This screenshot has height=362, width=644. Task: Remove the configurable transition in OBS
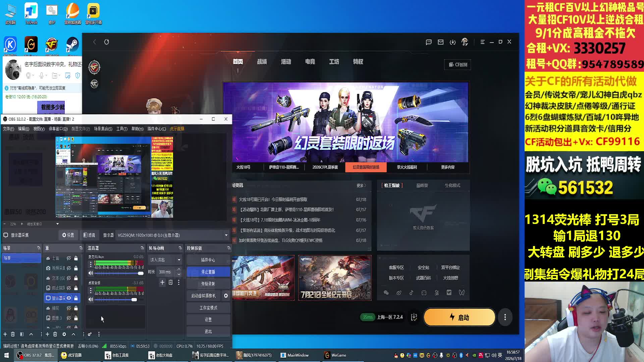[171, 283]
